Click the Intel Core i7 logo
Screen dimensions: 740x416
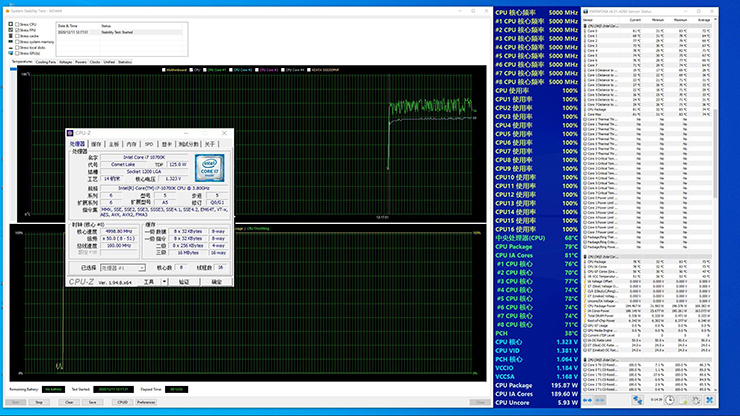(x=210, y=168)
